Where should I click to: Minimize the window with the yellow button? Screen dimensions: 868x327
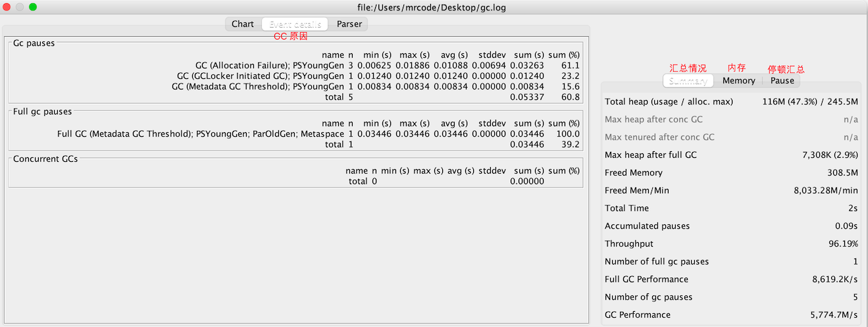[x=20, y=7]
